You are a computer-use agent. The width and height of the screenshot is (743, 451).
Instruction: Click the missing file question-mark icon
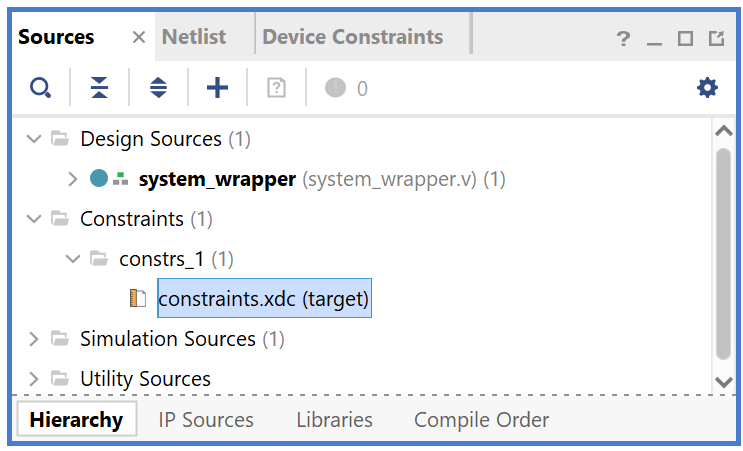(276, 88)
